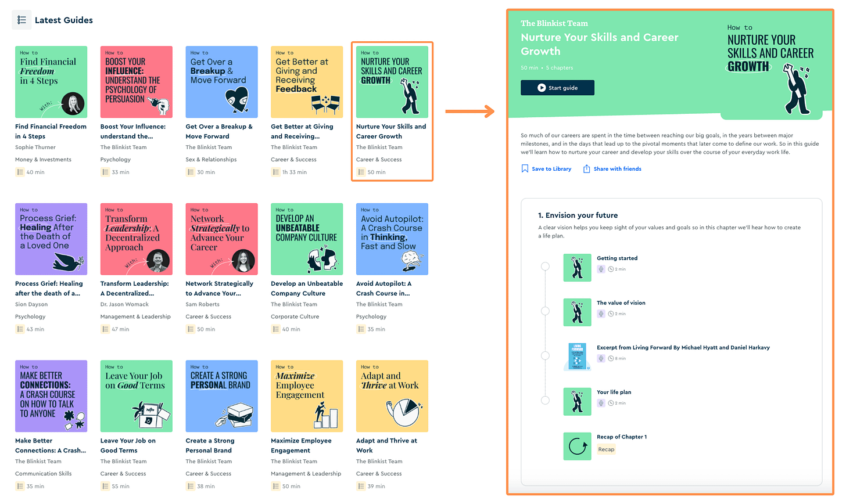Image resolution: width=846 pixels, height=504 pixels.
Task: Click the audio icon under Your life plan
Action: [600, 402]
